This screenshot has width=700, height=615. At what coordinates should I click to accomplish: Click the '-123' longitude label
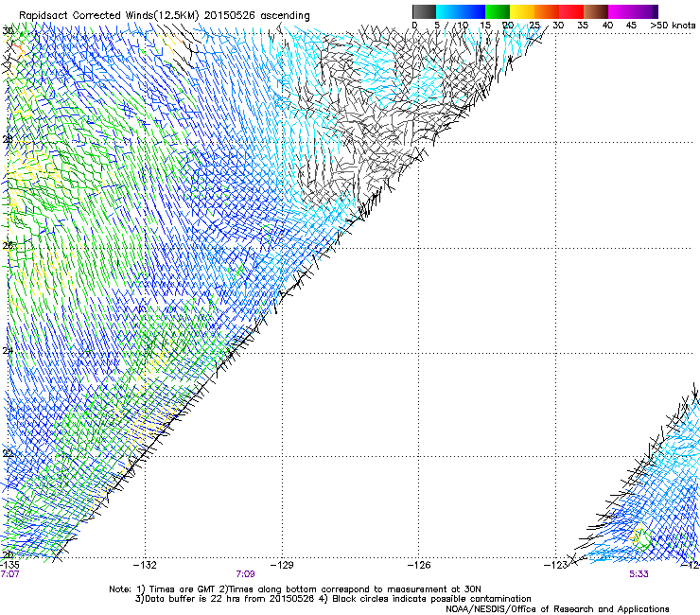[x=555, y=565]
